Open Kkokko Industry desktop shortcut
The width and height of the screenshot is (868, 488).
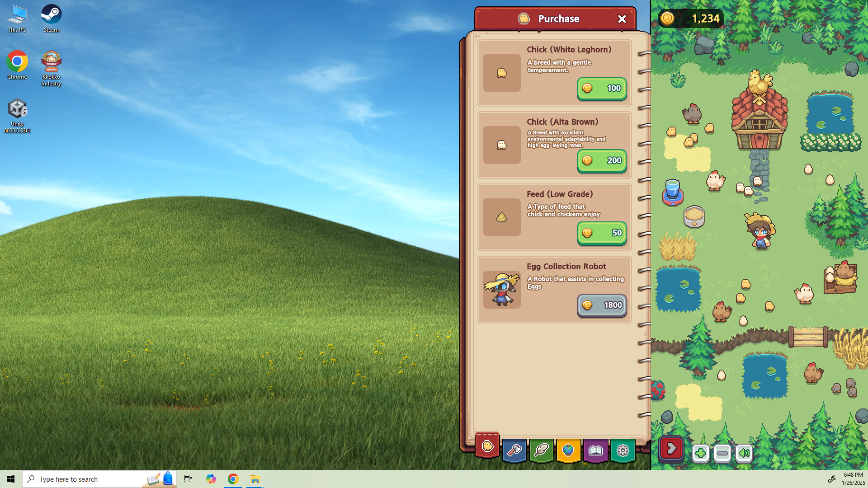[51, 69]
